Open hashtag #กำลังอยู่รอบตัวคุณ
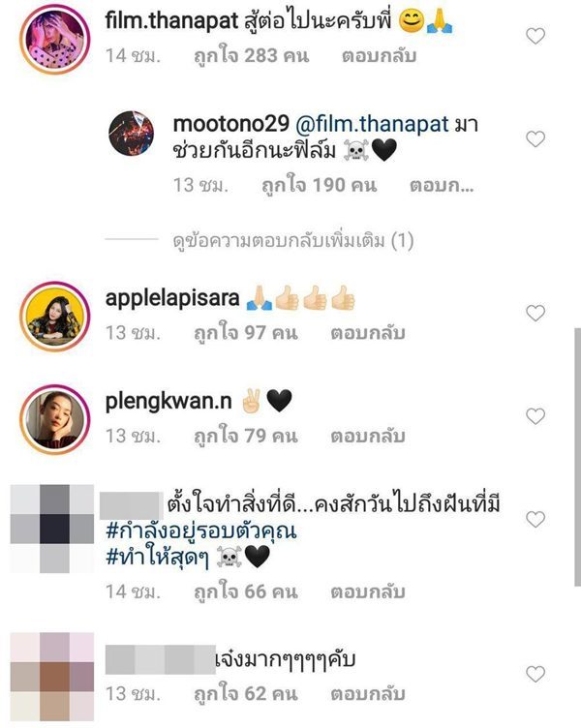 (201, 531)
